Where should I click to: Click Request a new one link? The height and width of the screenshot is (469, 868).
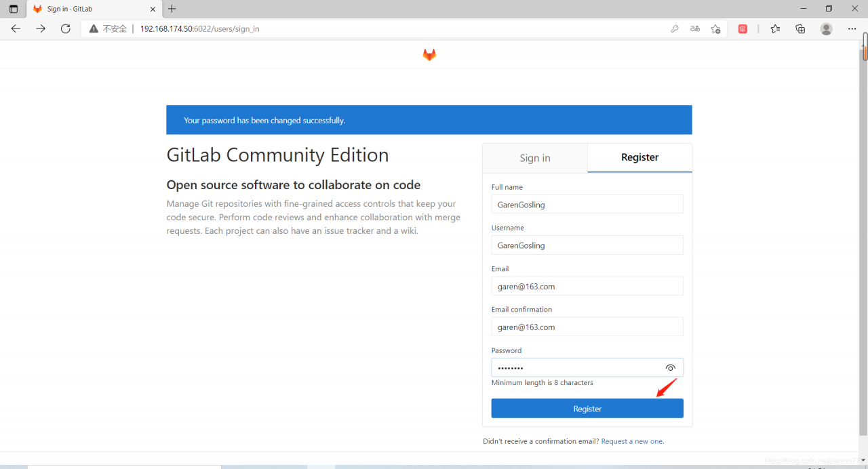(632, 441)
